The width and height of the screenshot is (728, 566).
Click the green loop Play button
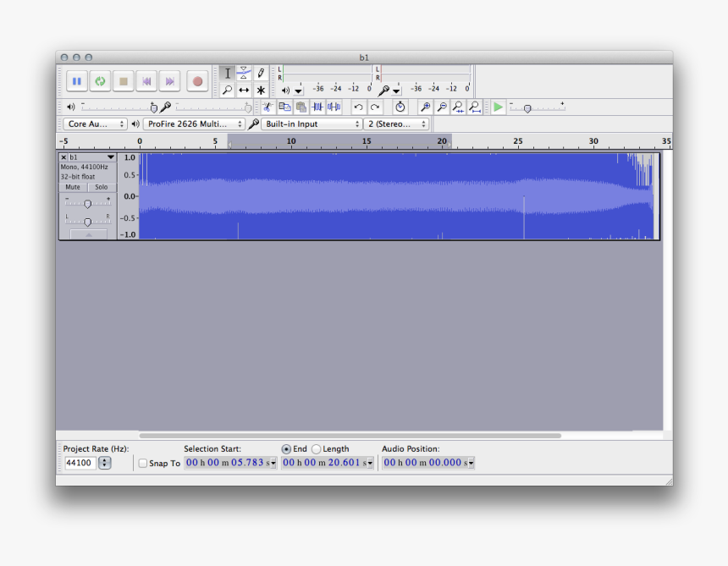[x=100, y=82]
